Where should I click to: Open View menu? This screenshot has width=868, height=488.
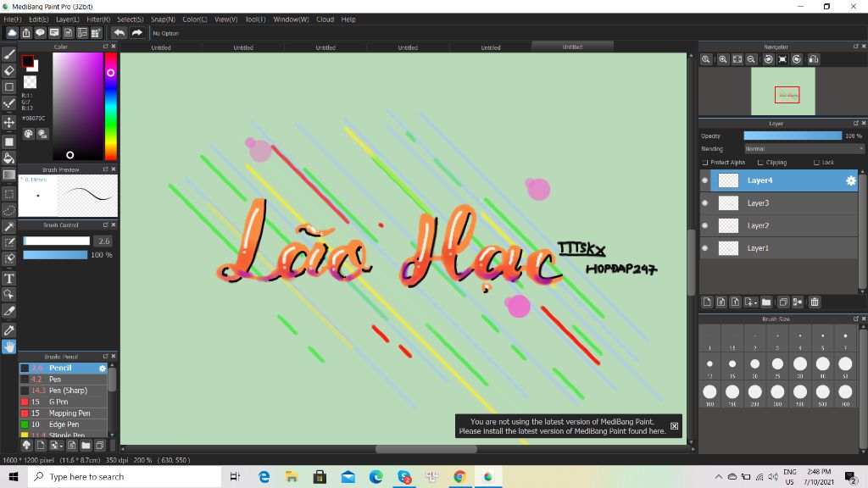point(225,19)
